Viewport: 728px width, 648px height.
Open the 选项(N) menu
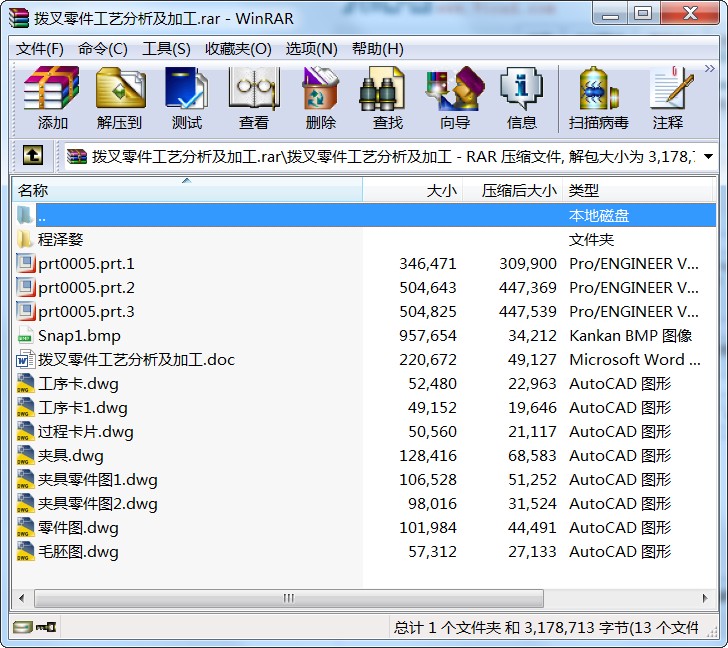(x=312, y=49)
